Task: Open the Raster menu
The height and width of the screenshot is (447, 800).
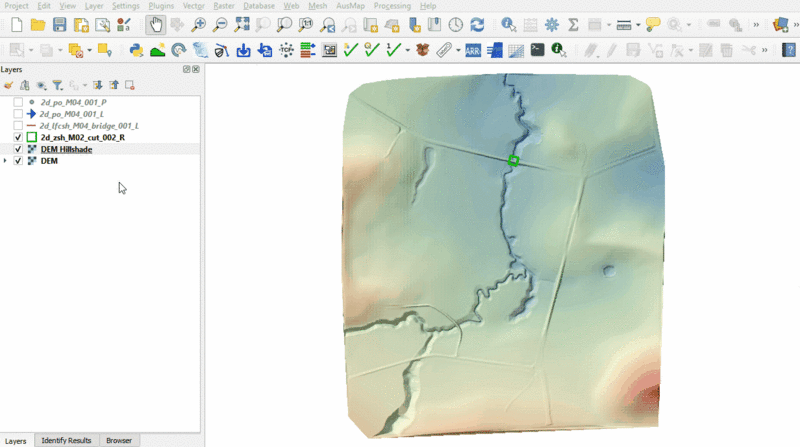Action: [222, 6]
